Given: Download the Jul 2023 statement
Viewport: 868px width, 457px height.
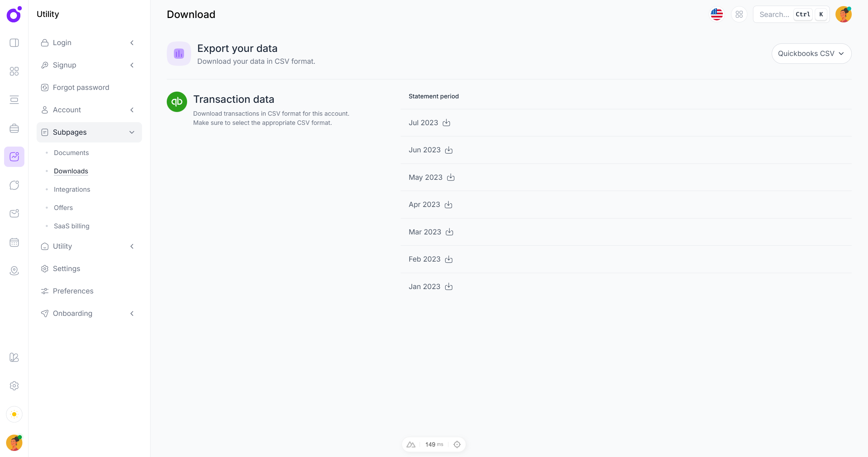Looking at the screenshot, I should (x=446, y=123).
